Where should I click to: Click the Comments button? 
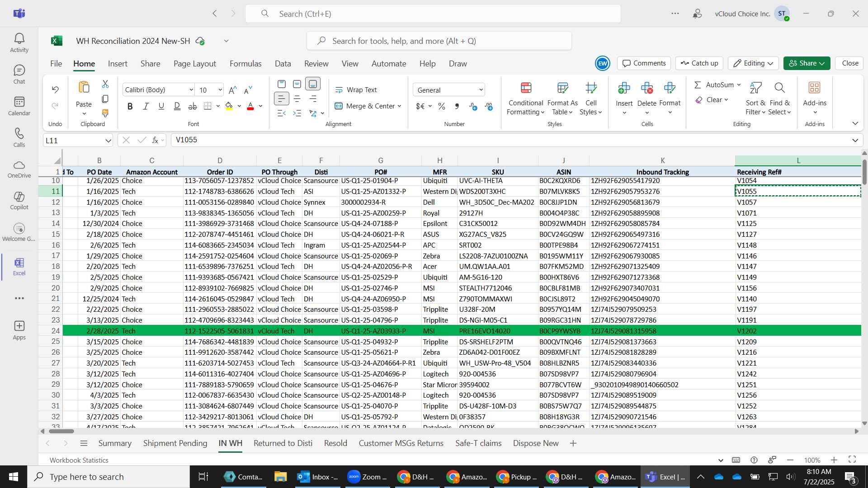point(644,63)
